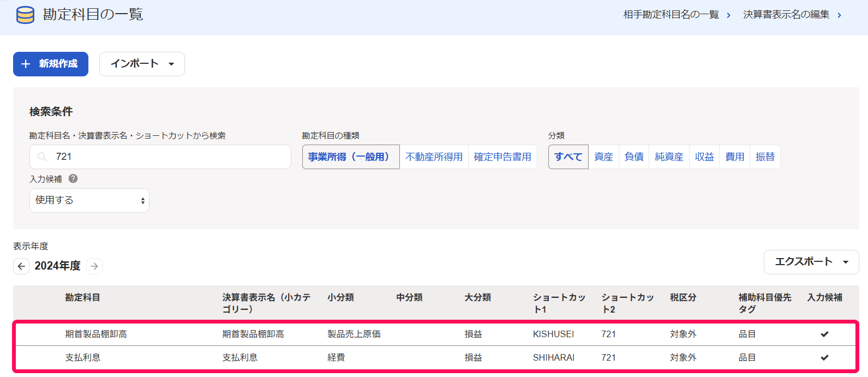Click the 大分類 column header
868x377 pixels.
click(478, 297)
